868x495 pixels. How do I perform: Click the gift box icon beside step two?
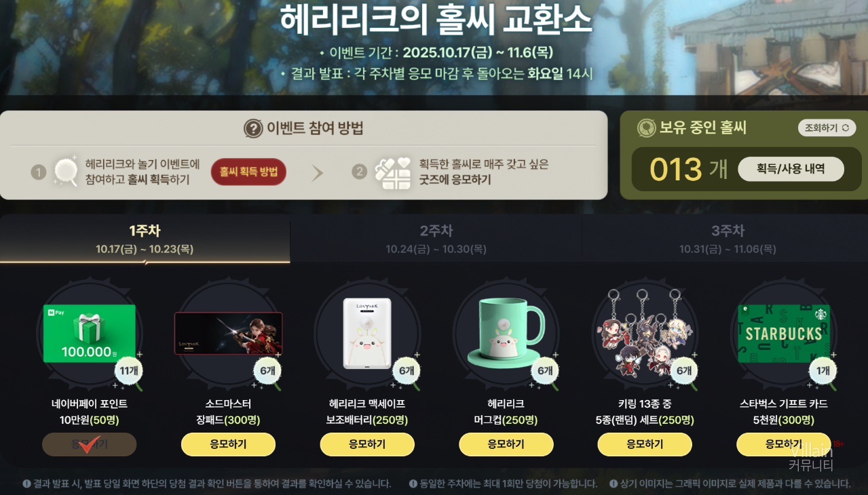pyautogui.click(x=394, y=172)
